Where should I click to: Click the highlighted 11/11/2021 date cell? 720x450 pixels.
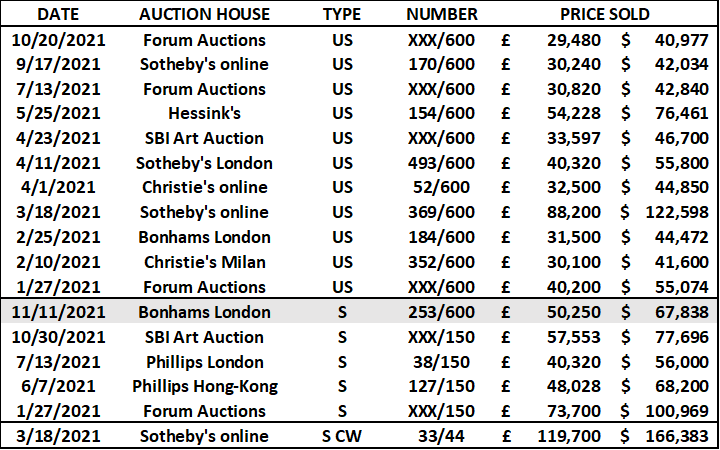pos(56,312)
